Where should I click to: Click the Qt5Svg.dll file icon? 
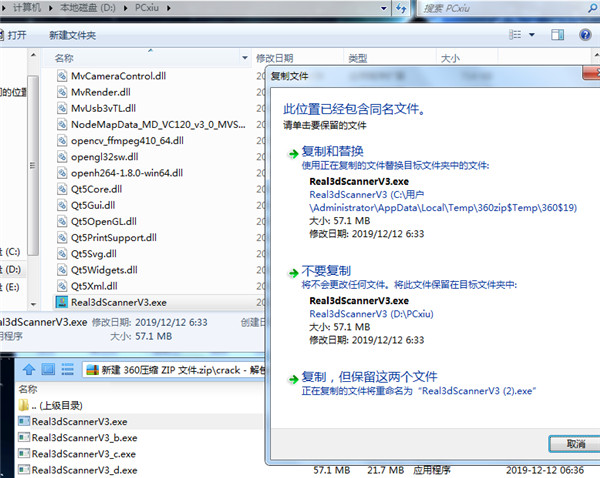[x=62, y=254]
